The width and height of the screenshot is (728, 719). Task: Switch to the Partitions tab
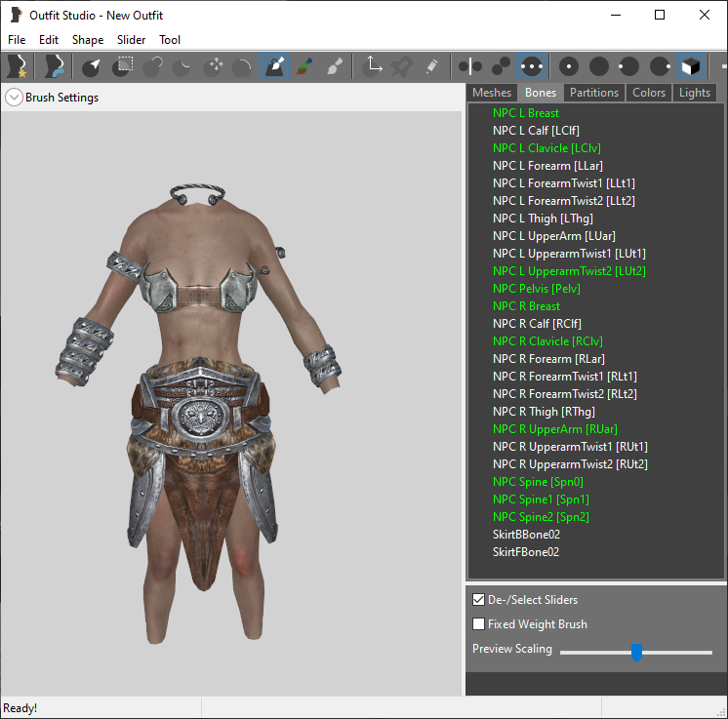click(x=594, y=93)
